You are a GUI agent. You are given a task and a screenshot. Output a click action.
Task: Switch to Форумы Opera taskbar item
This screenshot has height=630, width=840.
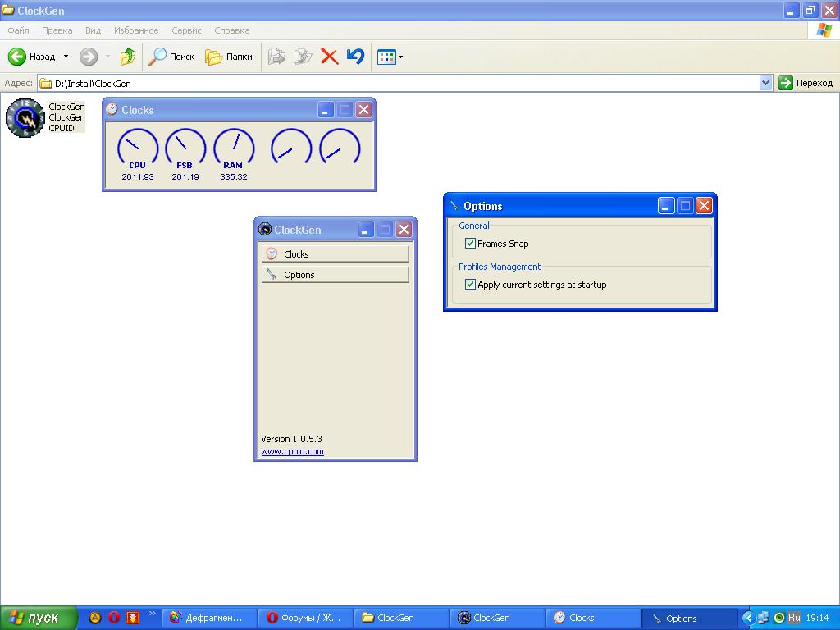(x=305, y=618)
